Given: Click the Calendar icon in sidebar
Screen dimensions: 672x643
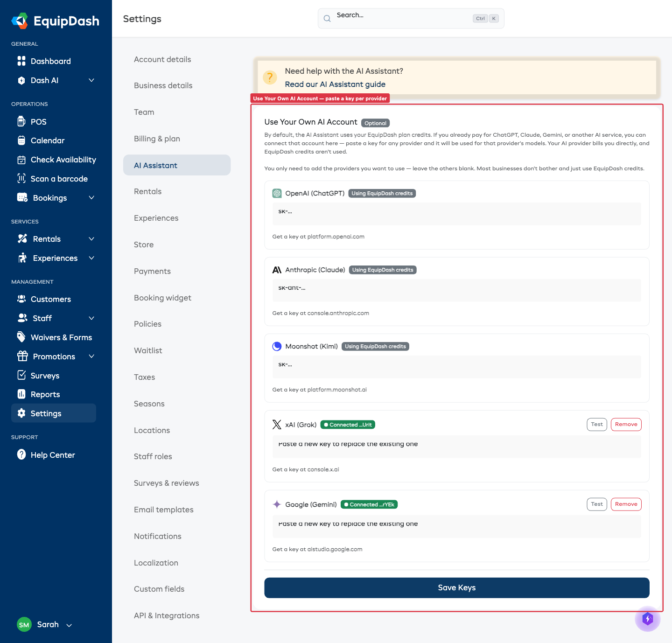Looking at the screenshot, I should click(21, 140).
